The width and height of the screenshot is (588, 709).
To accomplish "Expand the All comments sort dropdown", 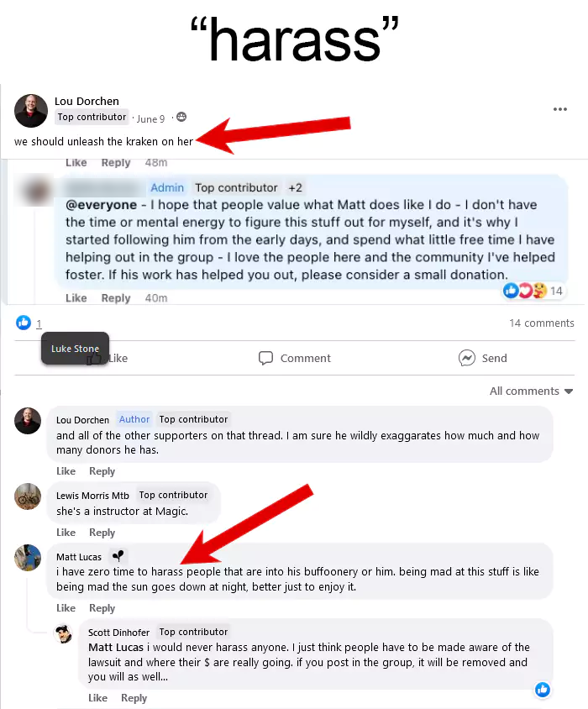I will point(531,391).
